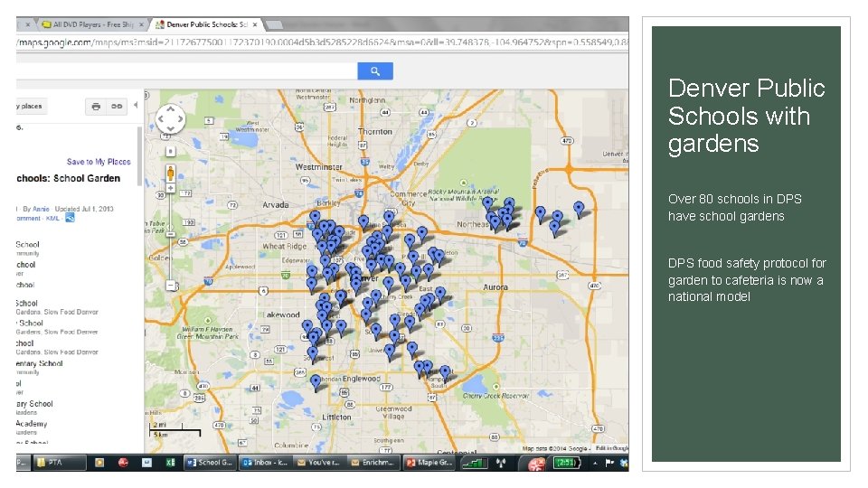Open the 'You've r...' mail taskbar item

point(319,463)
